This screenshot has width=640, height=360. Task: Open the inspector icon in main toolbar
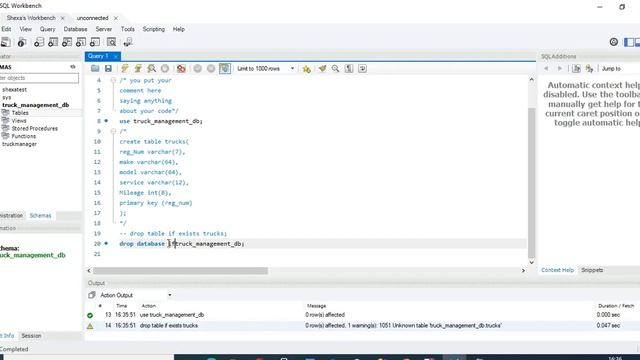pyautogui.click(x=22, y=42)
